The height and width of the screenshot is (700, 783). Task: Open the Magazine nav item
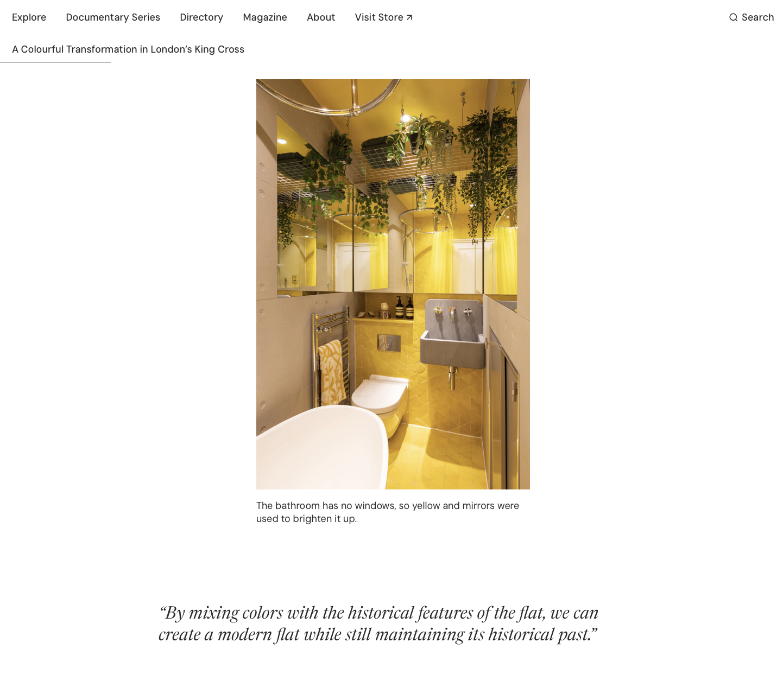(x=265, y=17)
